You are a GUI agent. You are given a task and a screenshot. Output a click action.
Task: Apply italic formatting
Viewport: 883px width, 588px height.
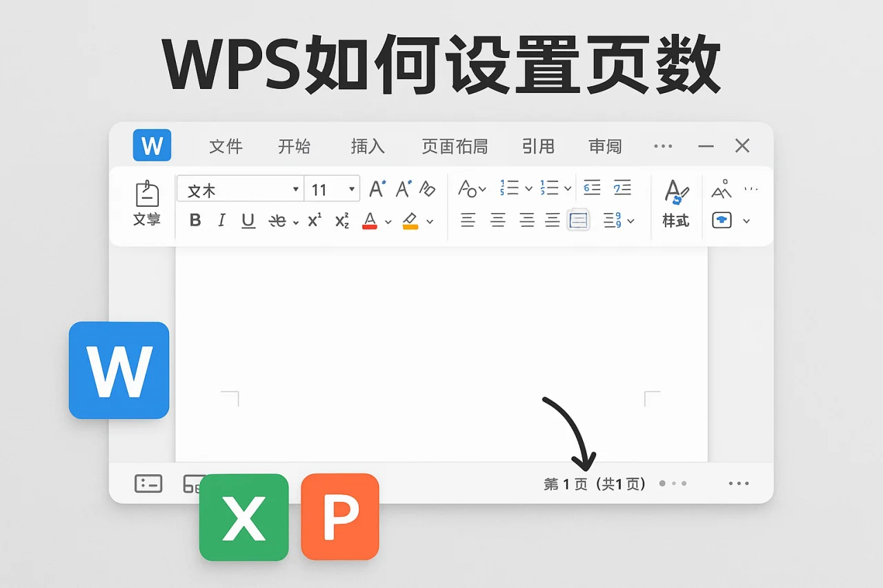(221, 220)
